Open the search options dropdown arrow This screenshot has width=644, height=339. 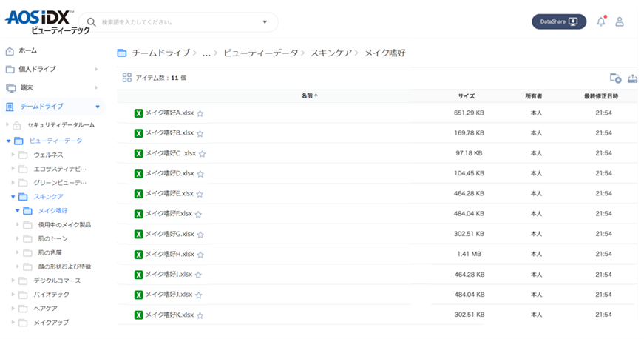(x=265, y=22)
